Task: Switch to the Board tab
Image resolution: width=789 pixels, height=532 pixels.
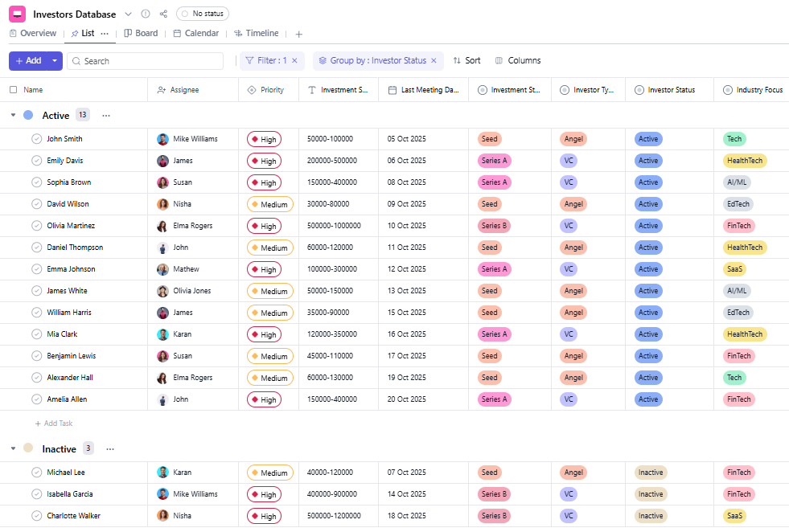Action: (141, 34)
